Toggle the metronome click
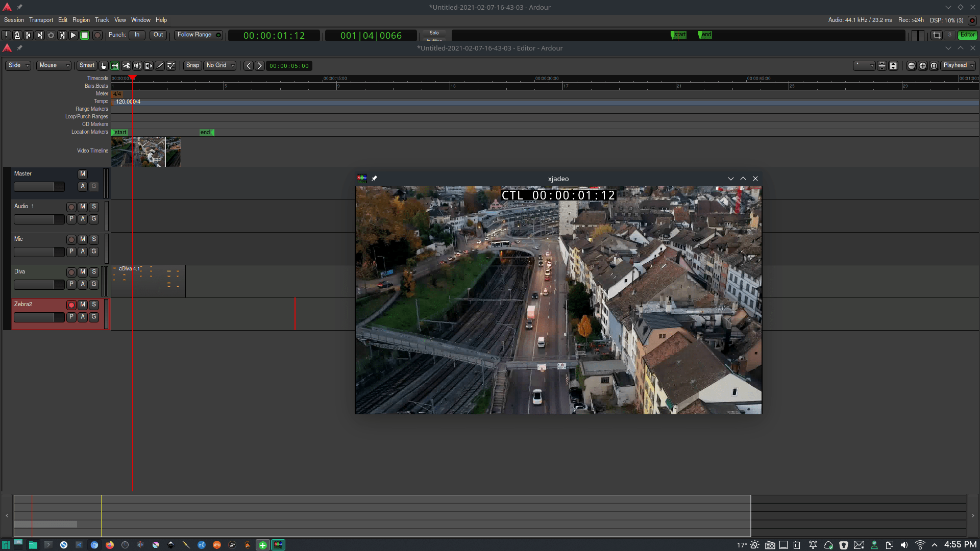Viewport: 980px width, 551px height. point(17,35)
